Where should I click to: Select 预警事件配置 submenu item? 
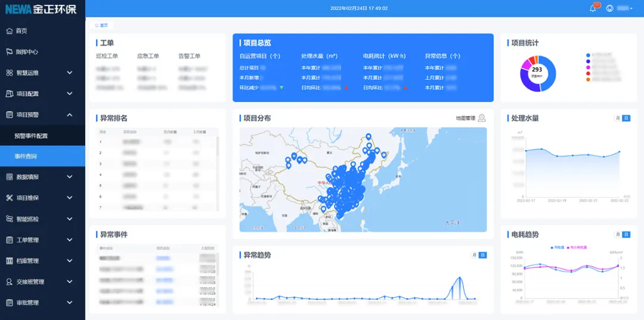pyautogui.click(x=31, y=136)
